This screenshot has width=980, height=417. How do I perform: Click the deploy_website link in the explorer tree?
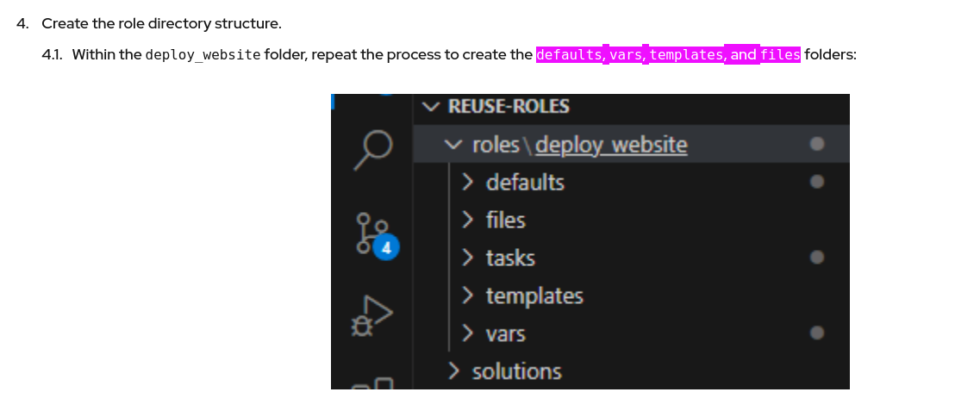coord(611,145)
